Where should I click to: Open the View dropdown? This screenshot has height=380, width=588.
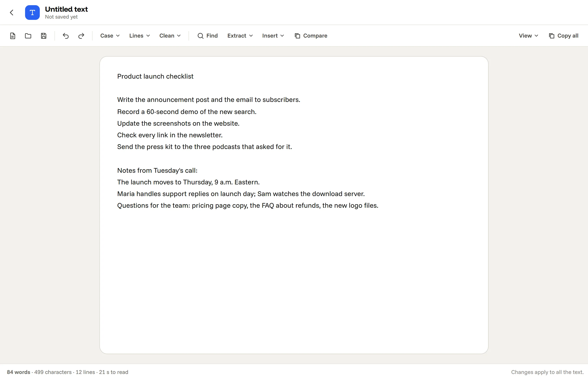[x=528, y=36]
